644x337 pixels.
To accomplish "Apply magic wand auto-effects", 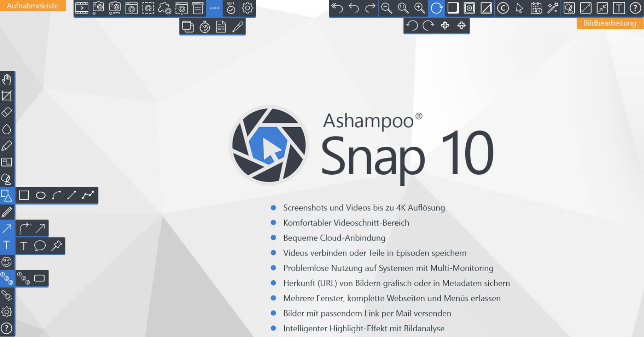I will tap(553, 8).
